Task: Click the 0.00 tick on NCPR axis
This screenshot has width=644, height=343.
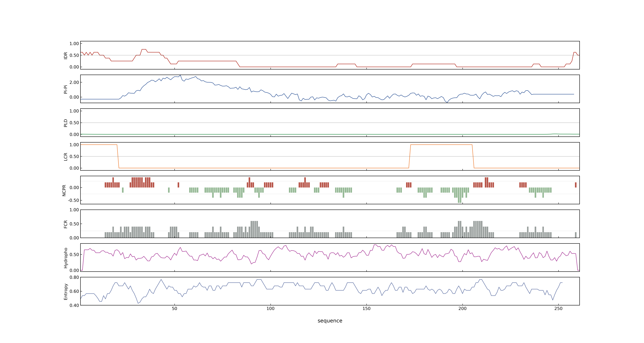Action: pos(74,188)
